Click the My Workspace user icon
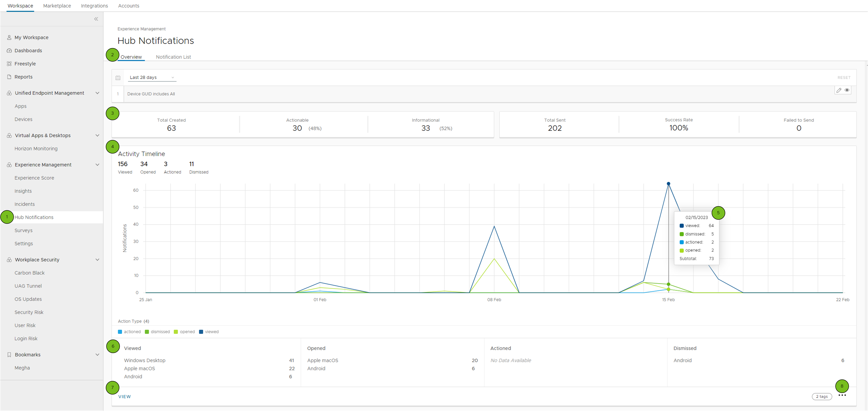This screenshot has width=868, height=411. 9,37
